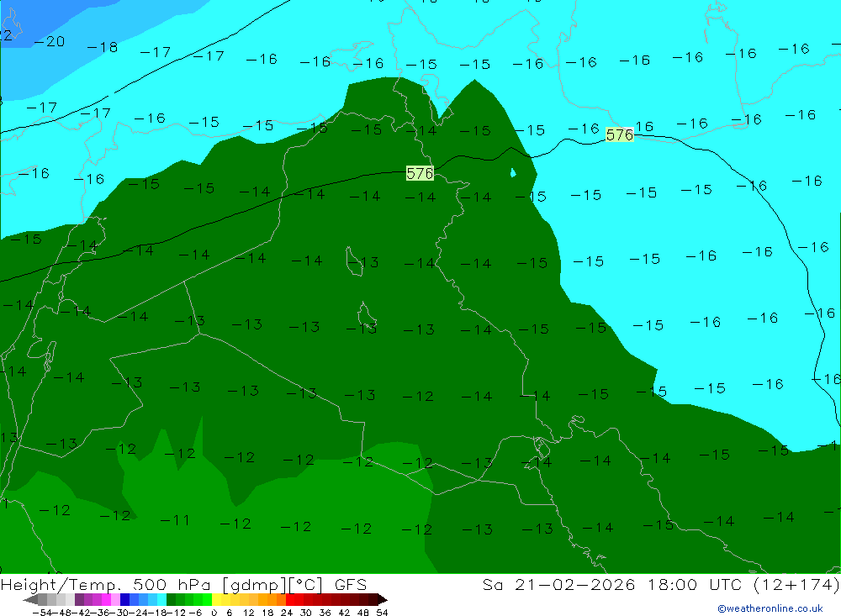The height and width of the screenshot is (616, 841).
Task: Click the '-36' legend scale value
Action: (100, 613)
